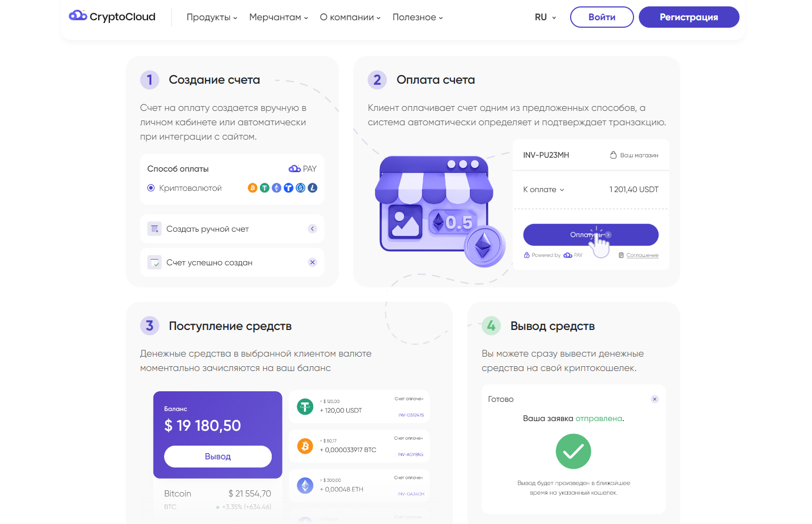812x524 pixels.
Task: Click the INV-GA34GH invoice ID
Action: click(411, 494)
